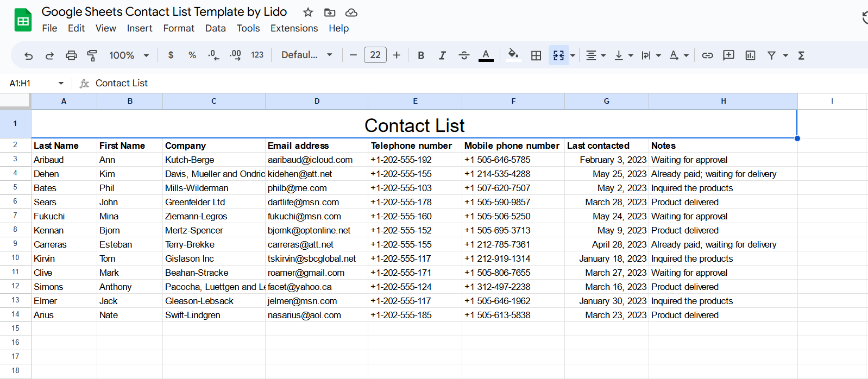Click the insert link icon
Screen dimensions: 868x379
point(707,55)
